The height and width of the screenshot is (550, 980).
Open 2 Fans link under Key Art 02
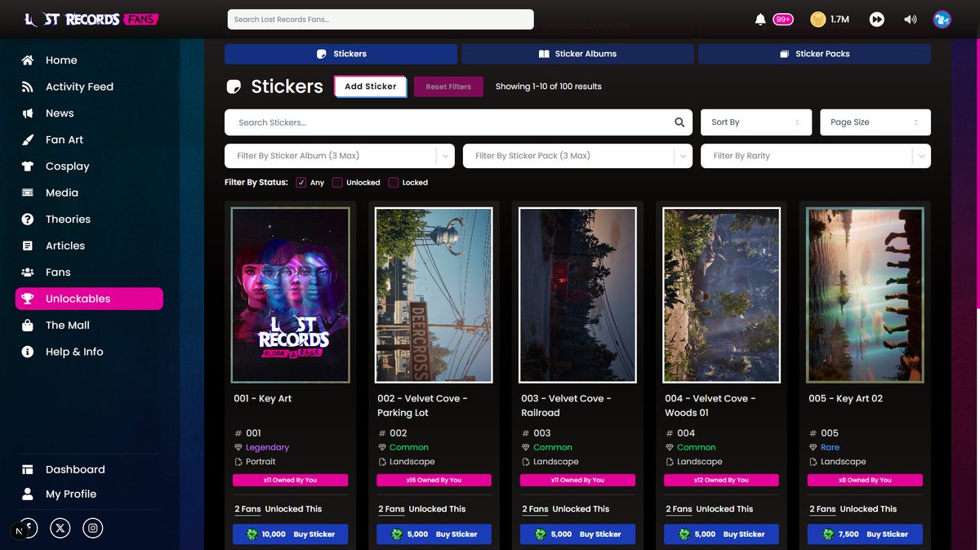823,509
